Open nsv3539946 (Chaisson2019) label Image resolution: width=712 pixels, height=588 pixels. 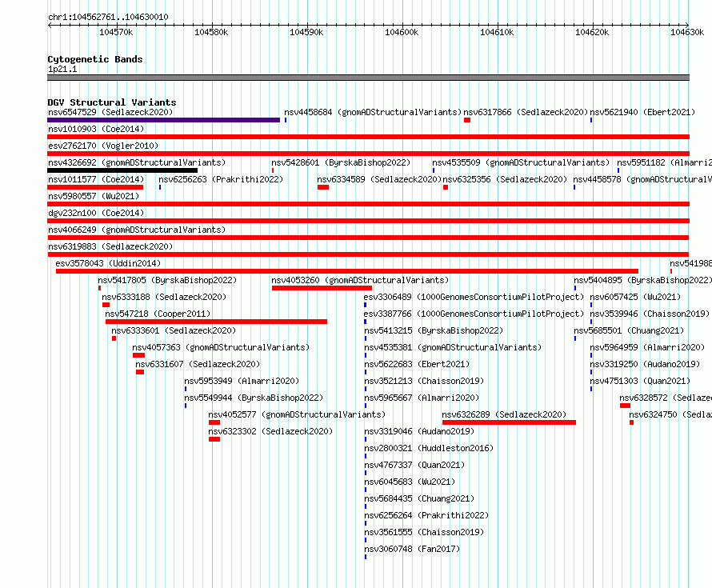pos(650,314)
